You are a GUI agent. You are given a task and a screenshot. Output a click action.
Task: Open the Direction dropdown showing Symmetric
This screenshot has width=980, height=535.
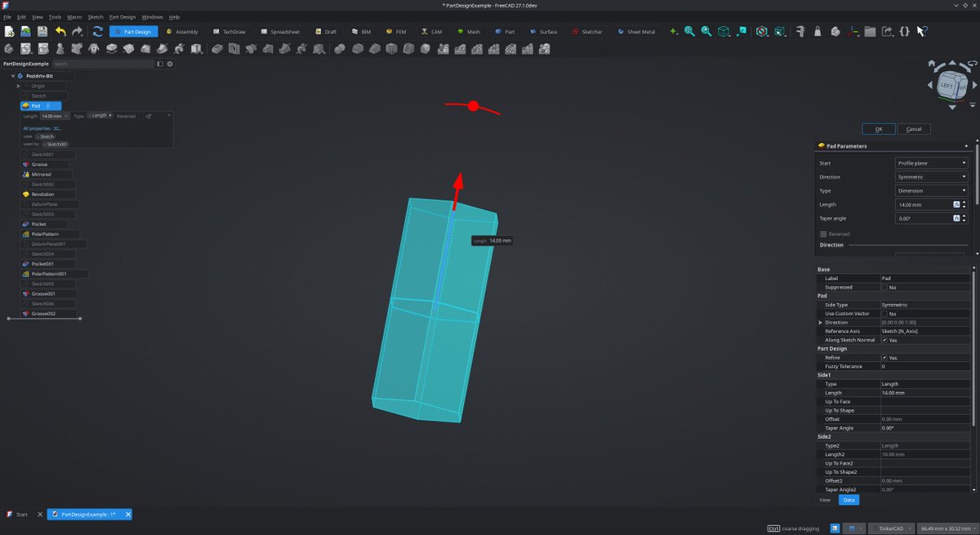[931, 177]
